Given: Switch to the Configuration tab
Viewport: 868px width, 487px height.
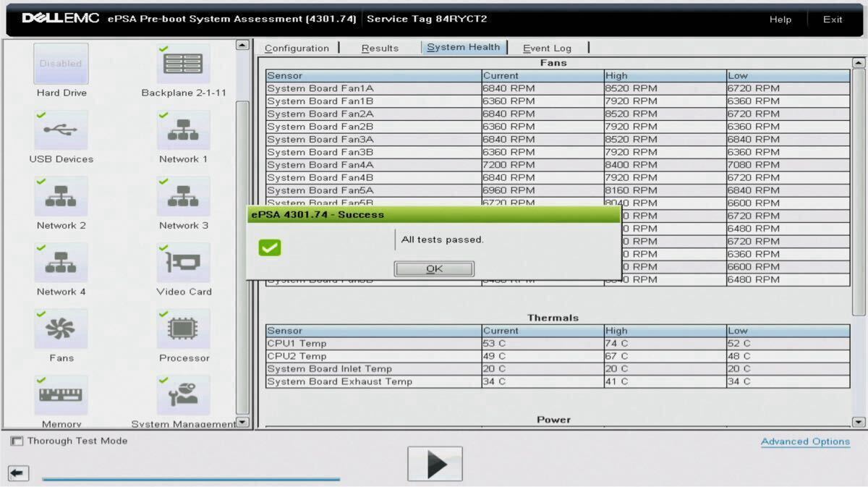Looking at the screenshot, I should point(297,48).
